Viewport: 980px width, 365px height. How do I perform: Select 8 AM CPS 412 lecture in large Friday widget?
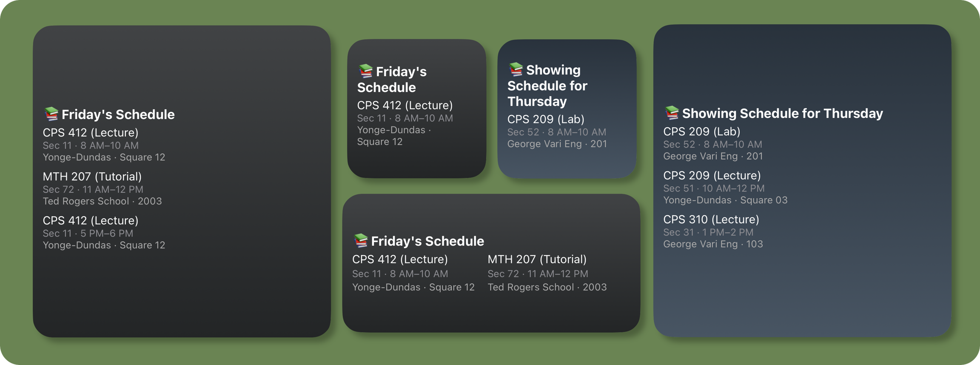tap(91, 133)
